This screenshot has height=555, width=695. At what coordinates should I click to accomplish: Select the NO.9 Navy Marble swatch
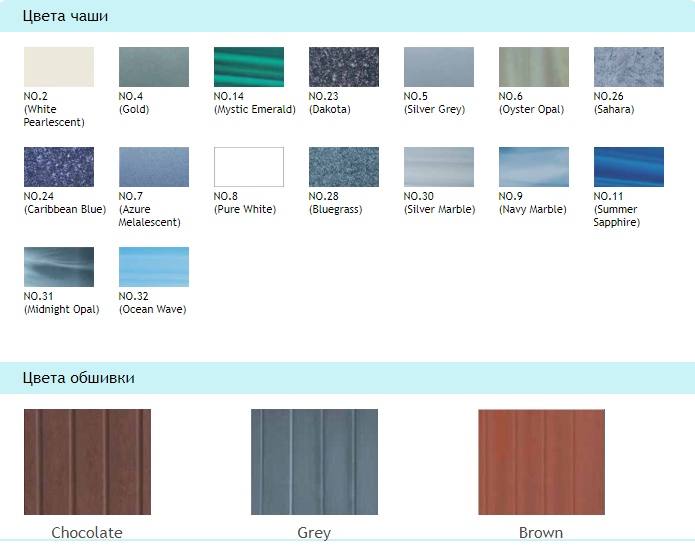[x=534, y=167]
